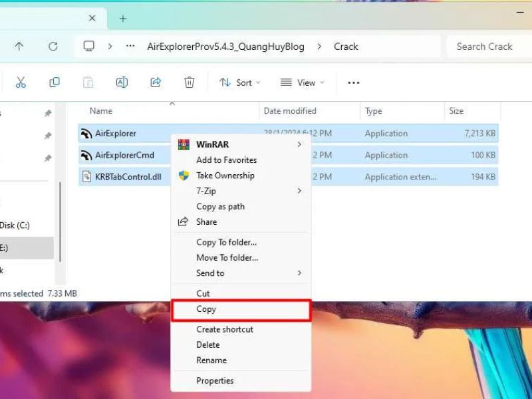Click the "Application exten..." type cell
This screenshot has width=532, height=399.
point(401,177)
